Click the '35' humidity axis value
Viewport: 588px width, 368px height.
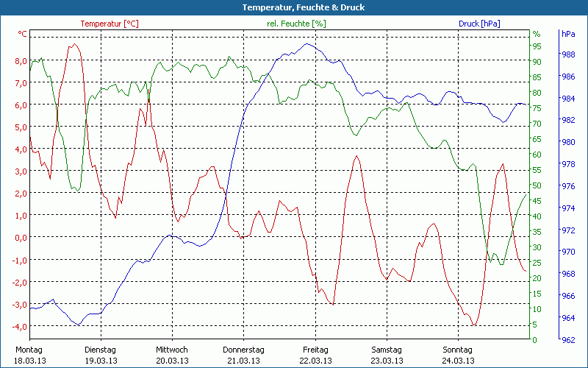click(537, 232)
